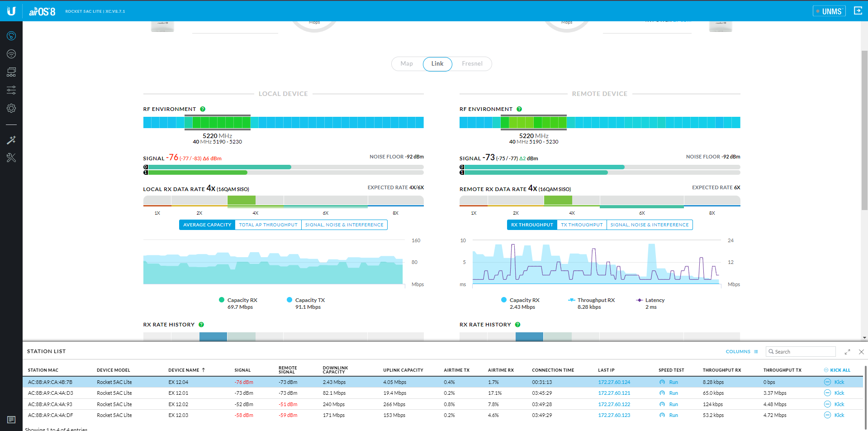
Task: Sort stations by Uplink Capacity column
Action: [x=403, y=370]
